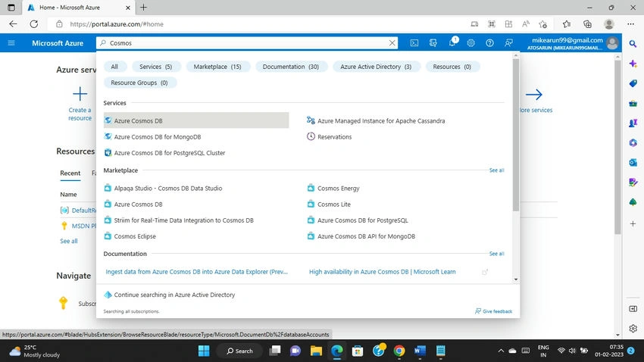Open Ingest data from Azure Cosmos DB doc
644x362 pixels.
coord(197,272)
